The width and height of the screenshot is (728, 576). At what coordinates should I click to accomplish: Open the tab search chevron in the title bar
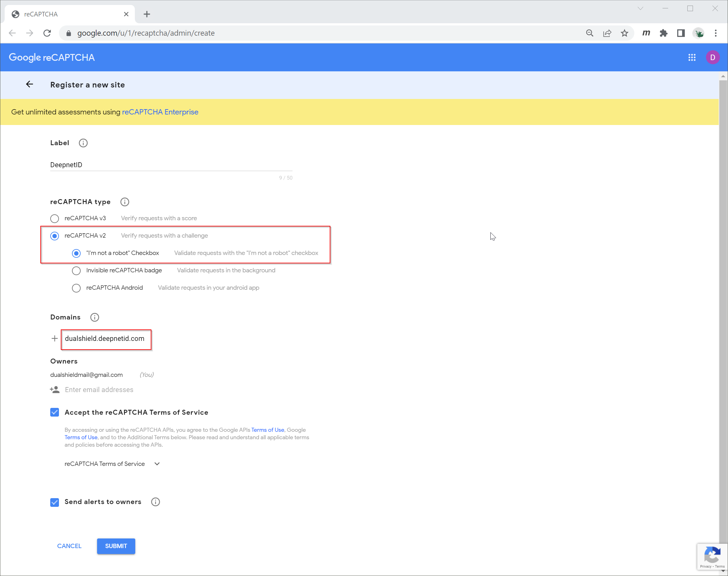(640, 8)
